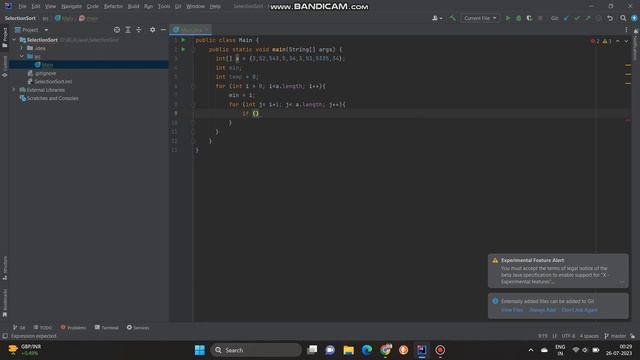
Task: Toggle Services tool window at bottom
Action: coord(138,328)
